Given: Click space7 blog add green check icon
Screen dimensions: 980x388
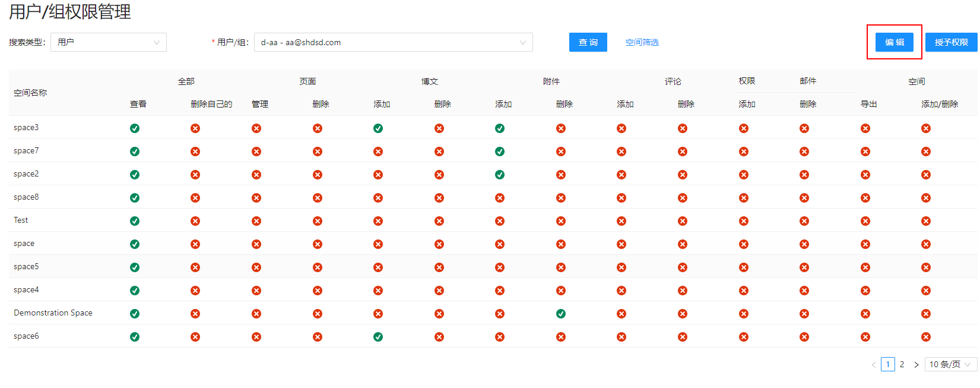Looking at the screenshot, I should pyautogui.click(x=500, y=152).
